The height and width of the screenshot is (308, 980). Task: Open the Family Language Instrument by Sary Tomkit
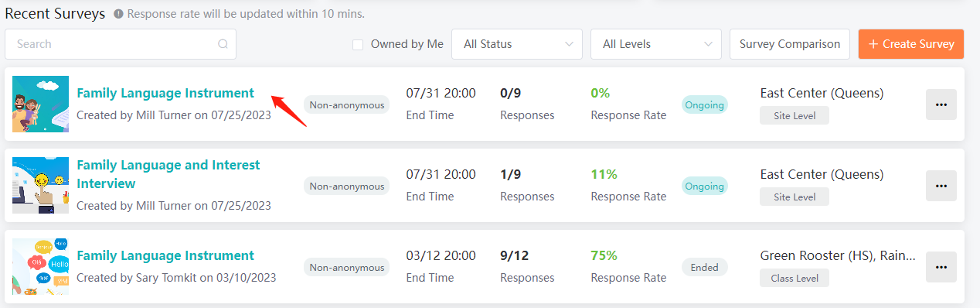pyautogui.click(x=165, y=256)
